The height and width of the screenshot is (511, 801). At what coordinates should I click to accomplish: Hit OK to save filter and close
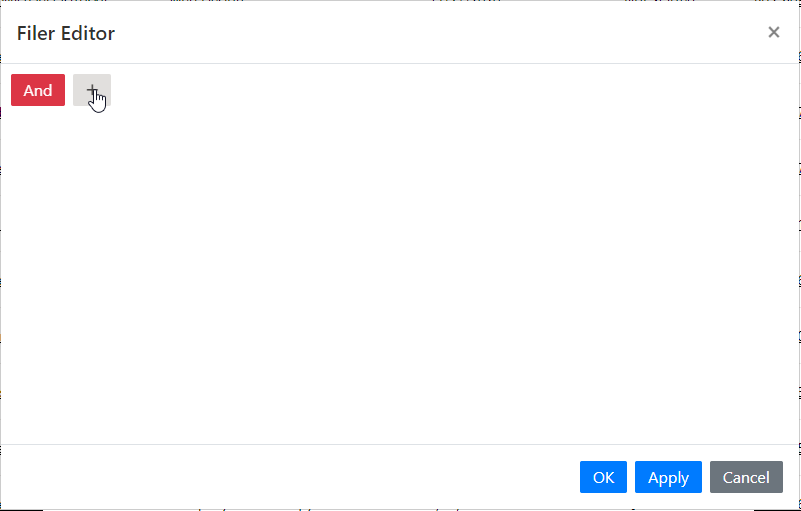(603, 477)
